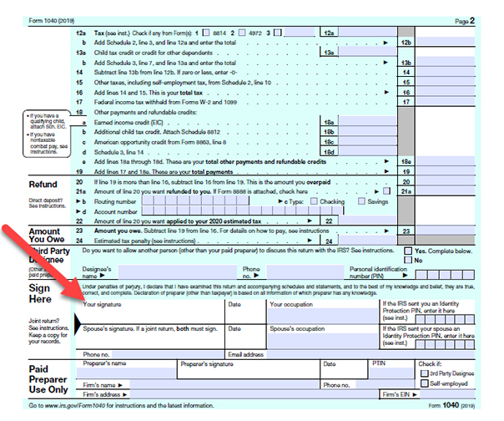Click the Spouse's occupation field
504x421 pixels.
pos(323,341)
